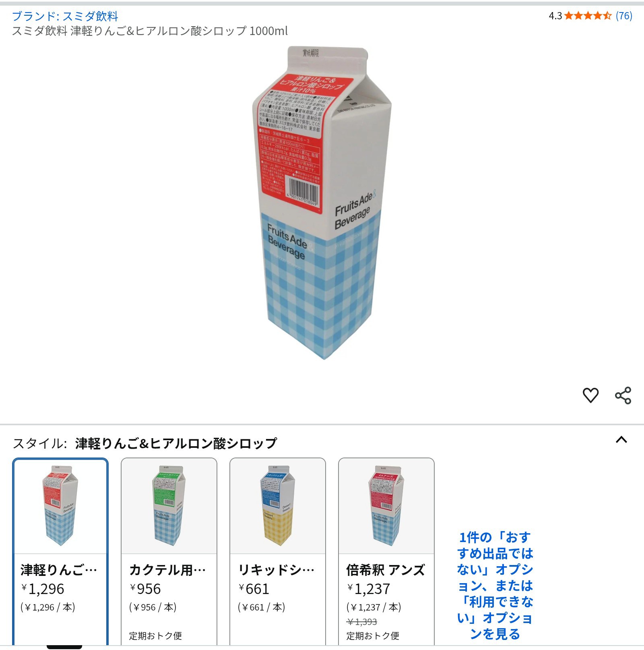
Task: Open the 4.3 star rating
Action: point(580,16)
